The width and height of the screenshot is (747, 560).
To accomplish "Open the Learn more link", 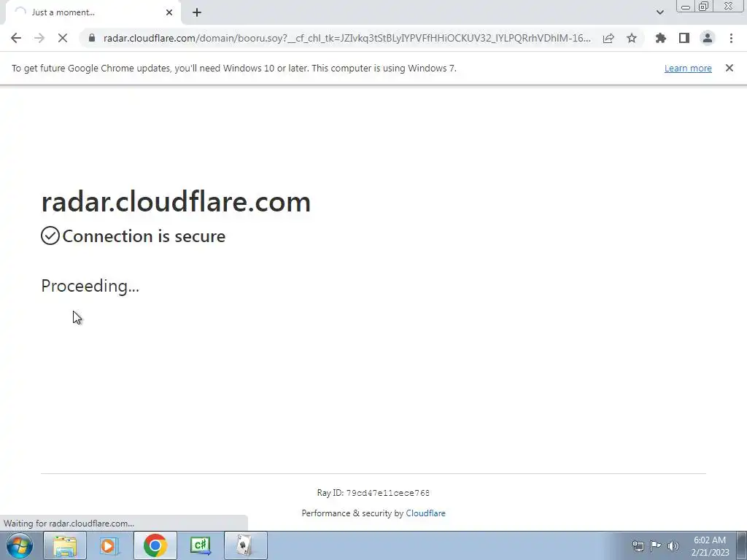I will [x=688, y=68].
